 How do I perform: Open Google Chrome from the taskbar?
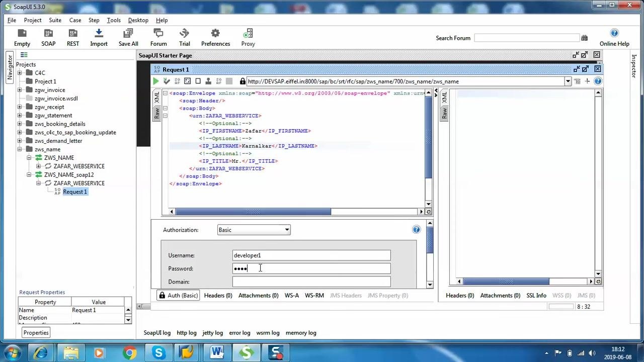(x=129, y=353)
